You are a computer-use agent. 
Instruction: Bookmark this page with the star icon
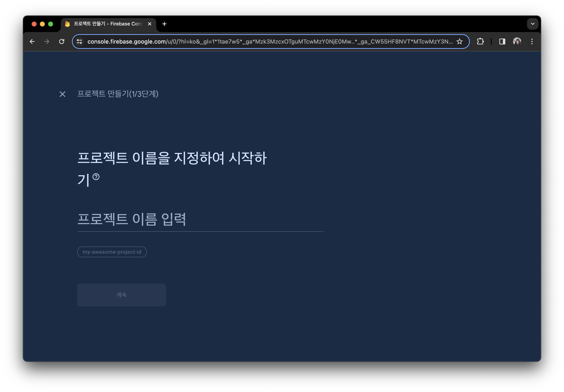[459, 42]
